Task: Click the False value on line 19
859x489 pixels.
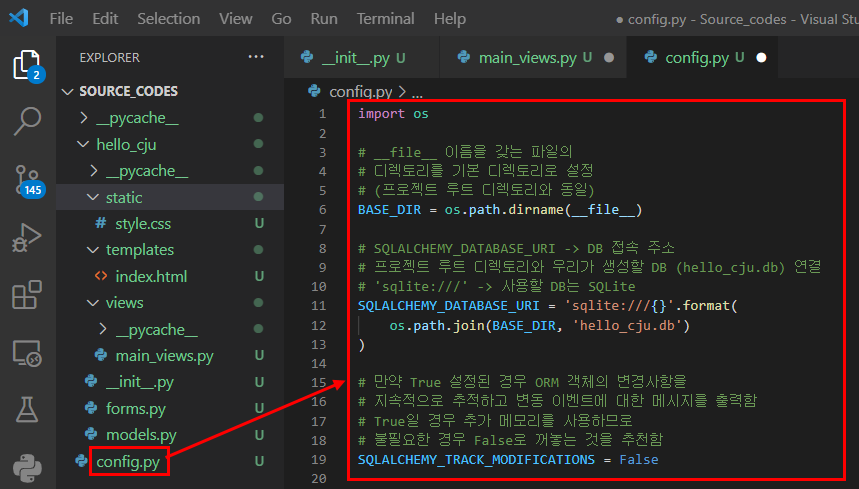Action: coord(639,459)
